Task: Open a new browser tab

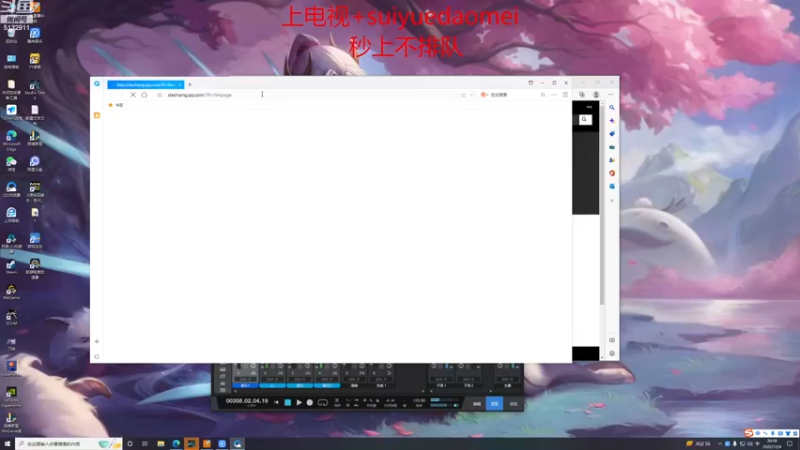Action: [190, 85]
